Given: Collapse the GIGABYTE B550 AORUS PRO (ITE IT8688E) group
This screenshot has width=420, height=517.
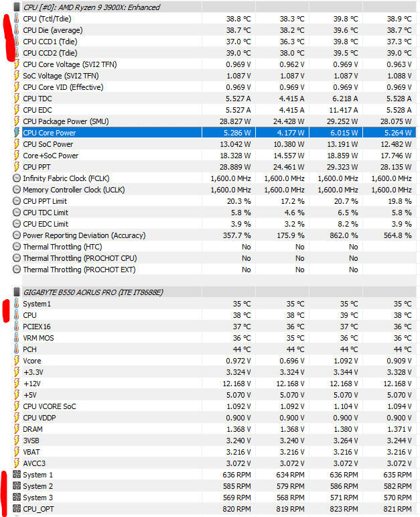Looking at the screenshot, I should pyautogui.click(x=93, y=292).
